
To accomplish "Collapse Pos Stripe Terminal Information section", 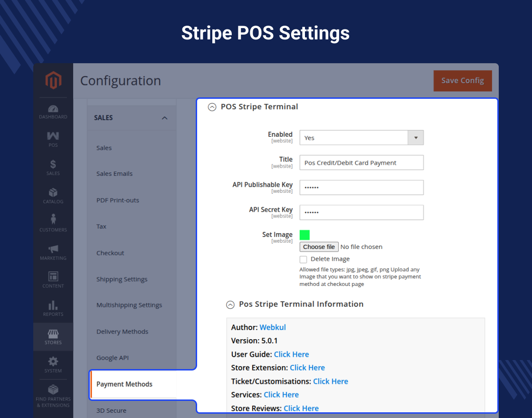I will (230, 304).
